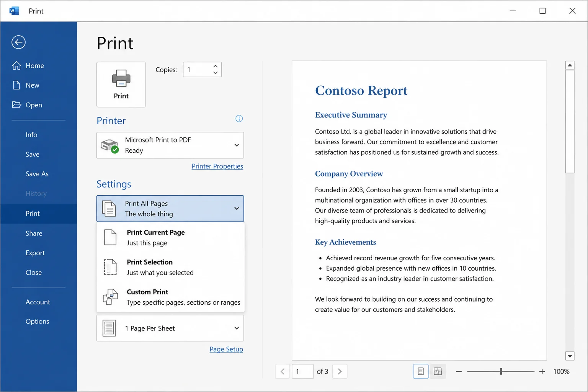Select Custom Print option
Viewport: 588px width, 392px height.
(x=170, y=297)
